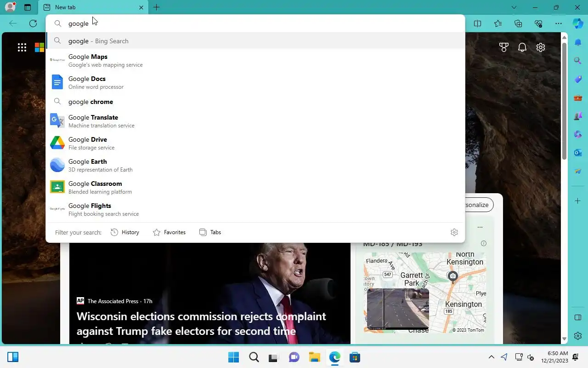Choose the Google Drive suggestion

[255, 143]
